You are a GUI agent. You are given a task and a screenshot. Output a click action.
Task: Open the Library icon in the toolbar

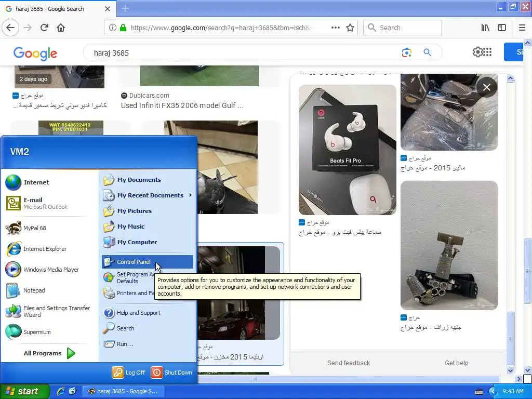pos(485,28)
